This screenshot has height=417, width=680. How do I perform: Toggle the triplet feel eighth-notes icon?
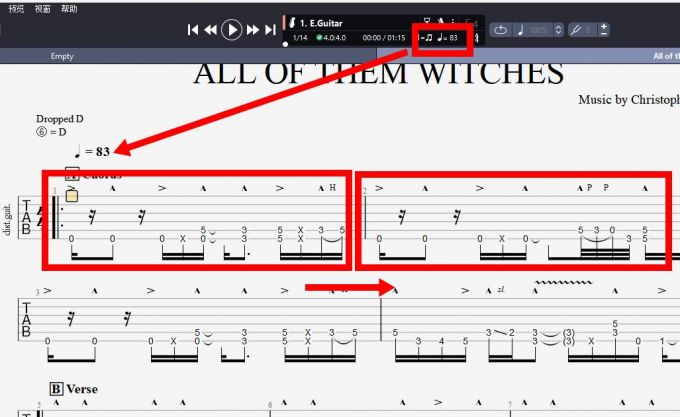(x=427, y=38)
